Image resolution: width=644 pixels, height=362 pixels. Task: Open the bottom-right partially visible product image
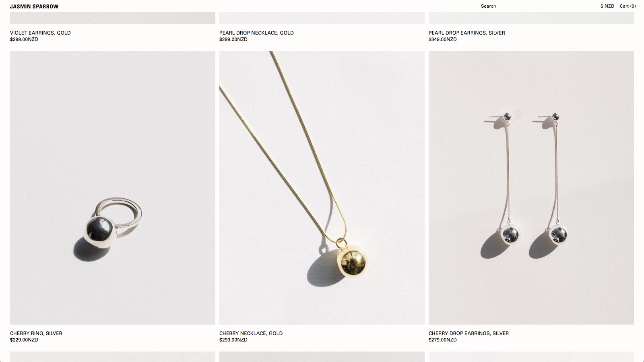pyautogui.click(x=531, y=357)
